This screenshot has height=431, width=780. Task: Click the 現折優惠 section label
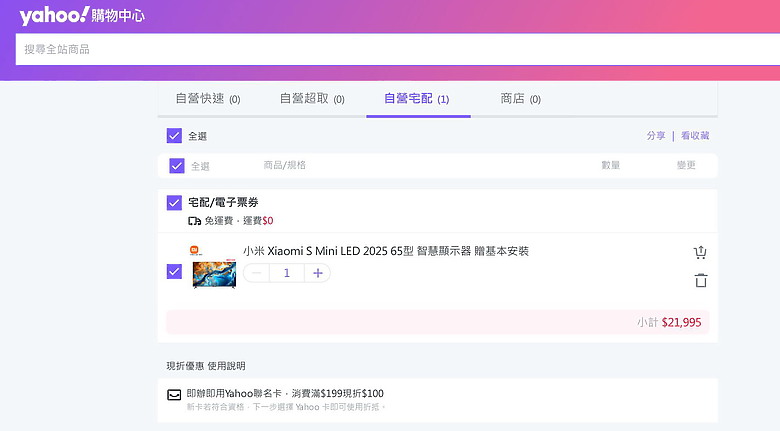click(x=185, y=366)
